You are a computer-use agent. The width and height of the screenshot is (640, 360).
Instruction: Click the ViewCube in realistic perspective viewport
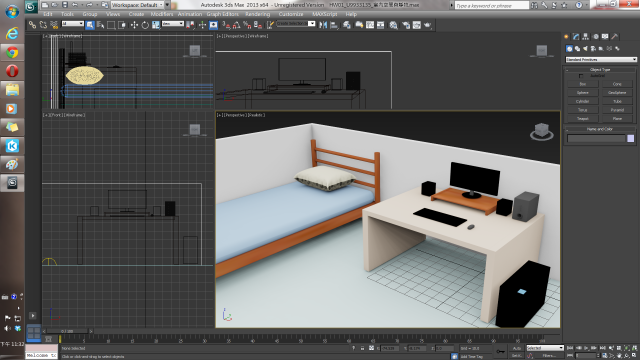[x=542, y=131]
